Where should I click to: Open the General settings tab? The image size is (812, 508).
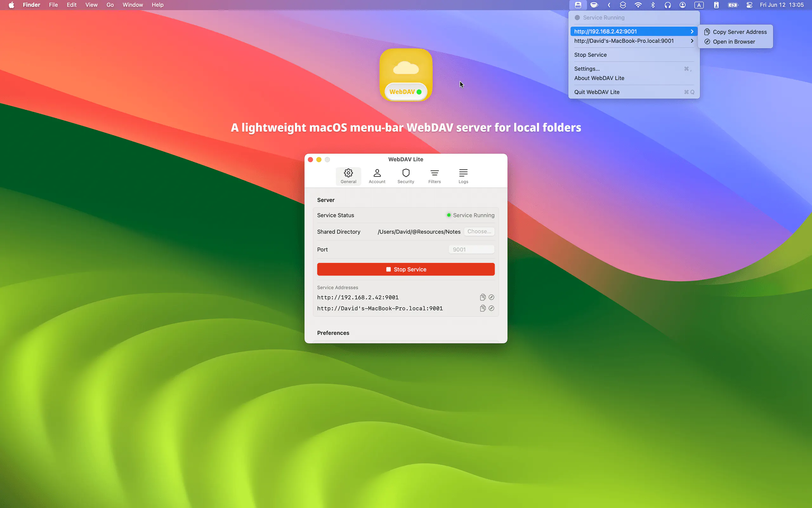pyautogui.click(x=348, y=176)
